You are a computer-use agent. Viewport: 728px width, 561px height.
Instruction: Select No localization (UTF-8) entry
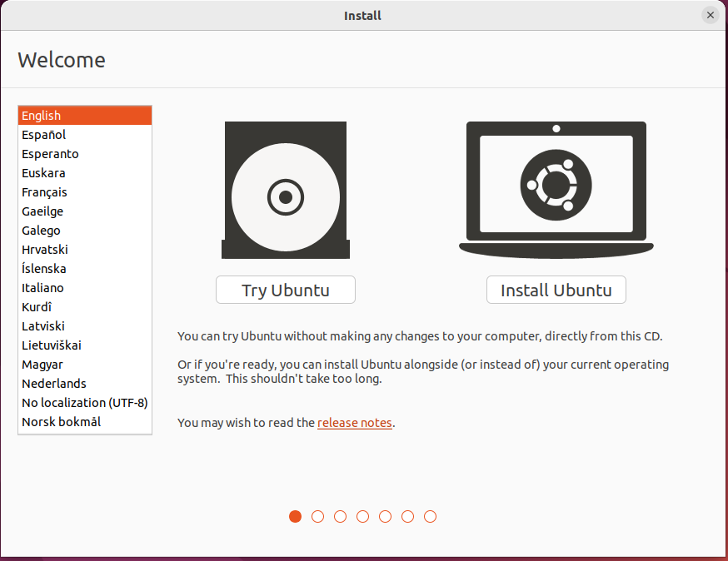click(x=85, y=403)
